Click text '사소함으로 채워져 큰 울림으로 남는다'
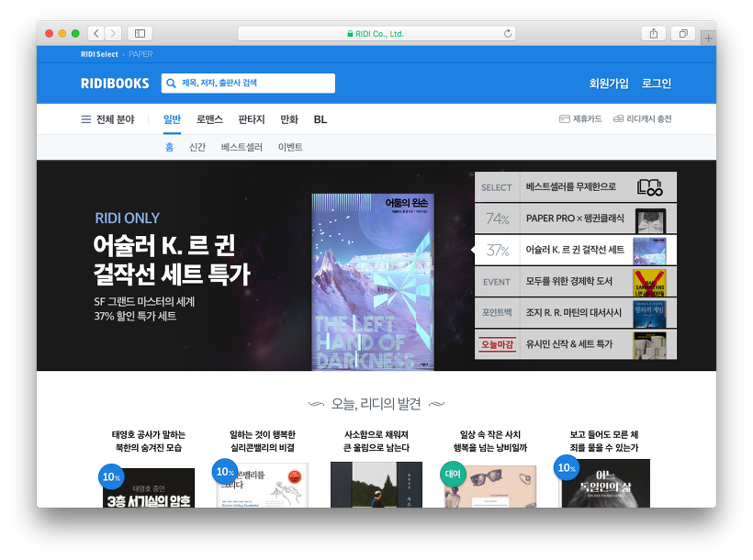753x560 pixels. [x=376, y=441]
